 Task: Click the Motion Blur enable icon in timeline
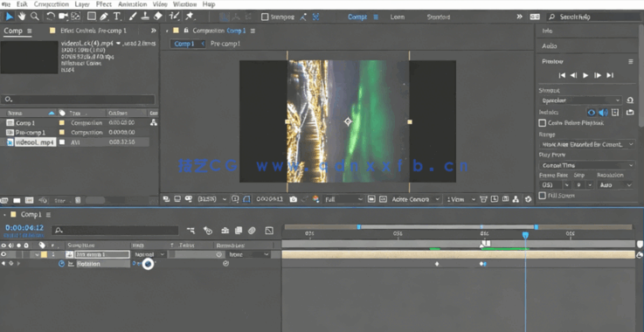click(x=252, y=231)
